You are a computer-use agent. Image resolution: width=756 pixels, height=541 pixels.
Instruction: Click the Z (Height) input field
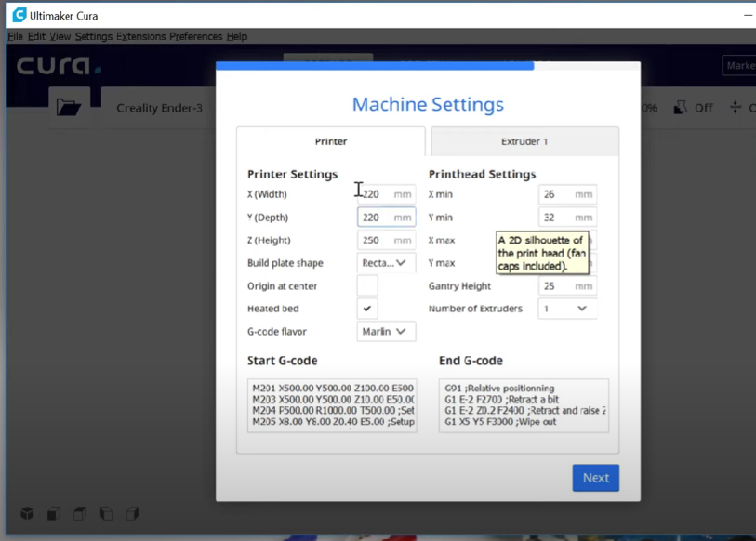[x=386, y=240]
